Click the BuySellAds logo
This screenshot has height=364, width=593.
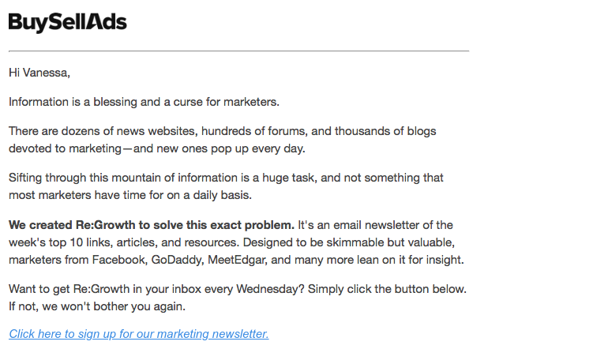click(68, 22)
